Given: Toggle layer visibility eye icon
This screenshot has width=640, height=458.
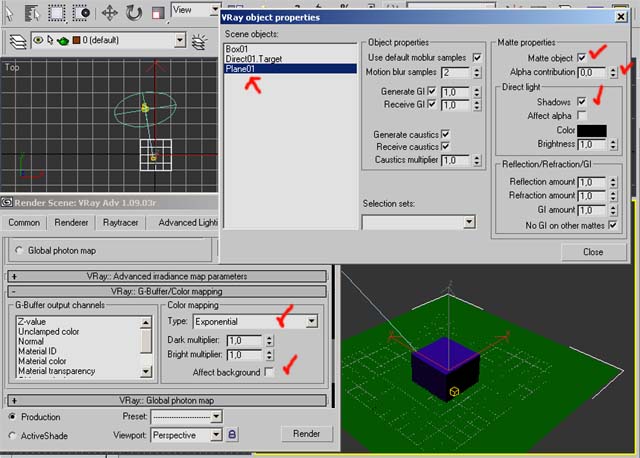Looking at the screenshot, I should (38, 40).
